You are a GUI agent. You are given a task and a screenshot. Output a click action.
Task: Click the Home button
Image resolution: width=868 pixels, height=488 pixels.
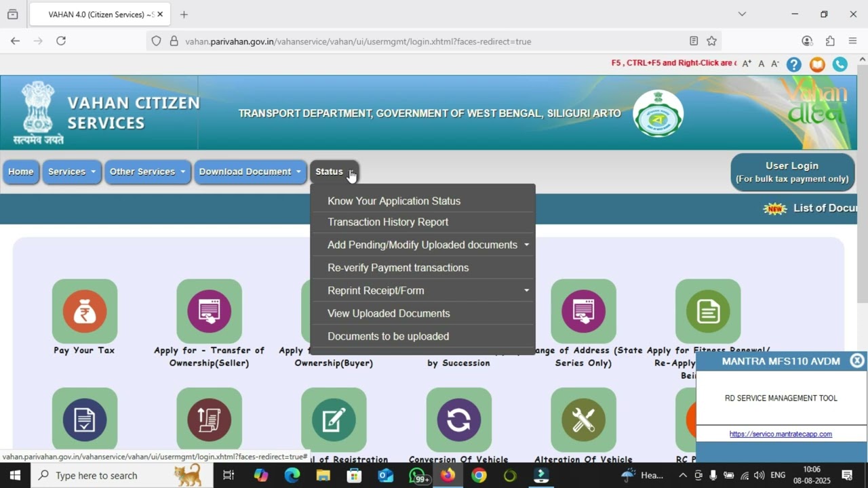21,171
